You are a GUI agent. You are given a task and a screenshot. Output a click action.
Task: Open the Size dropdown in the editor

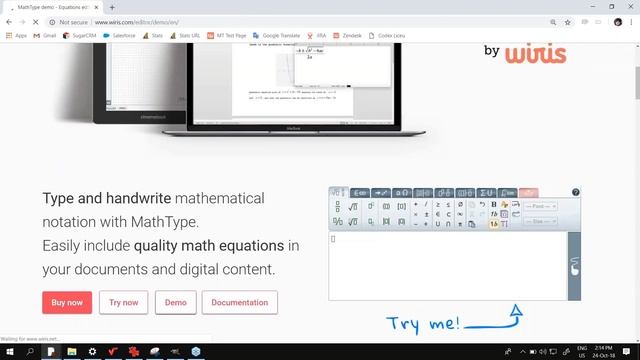540,221
